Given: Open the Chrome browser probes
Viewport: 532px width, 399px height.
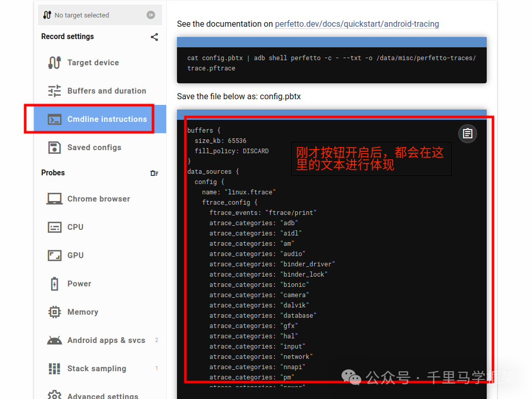Looking at the screenshot, I should click(100, 198).
